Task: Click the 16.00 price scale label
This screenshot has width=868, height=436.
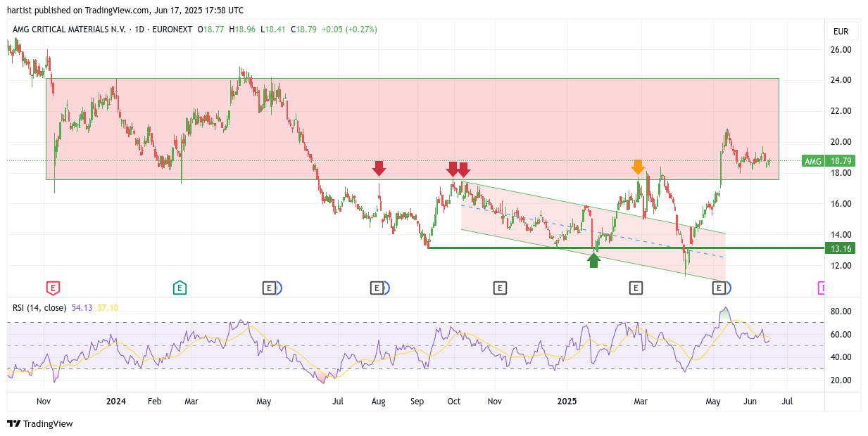Action: (841, 204)
